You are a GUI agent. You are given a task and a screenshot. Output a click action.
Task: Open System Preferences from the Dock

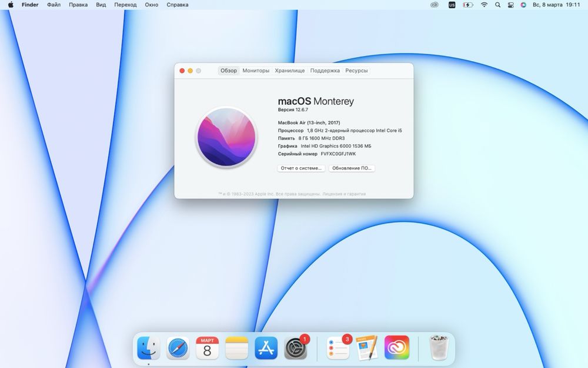pos(296,348)
